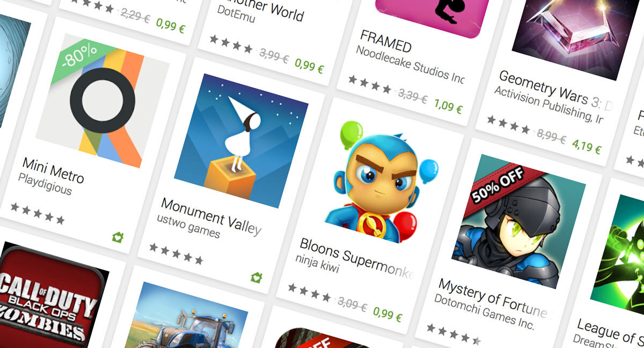
Task: Open Mystery of Fortune app icon
Action: (519, 221)
